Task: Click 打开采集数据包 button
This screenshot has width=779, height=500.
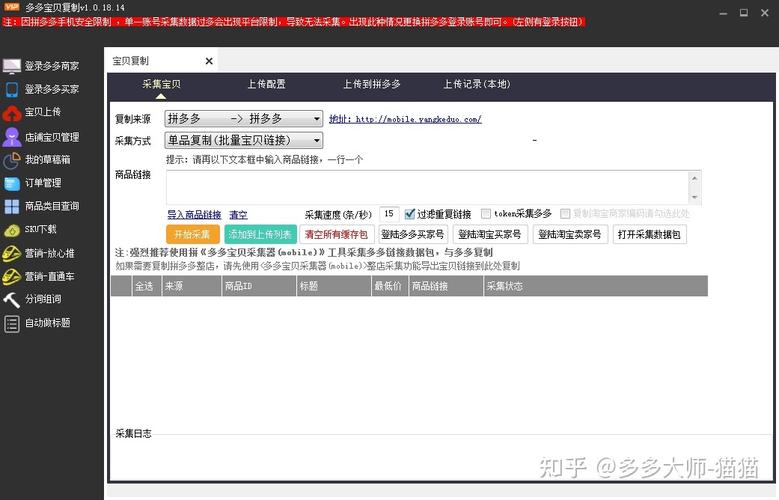Action: [x=649, y=235]
